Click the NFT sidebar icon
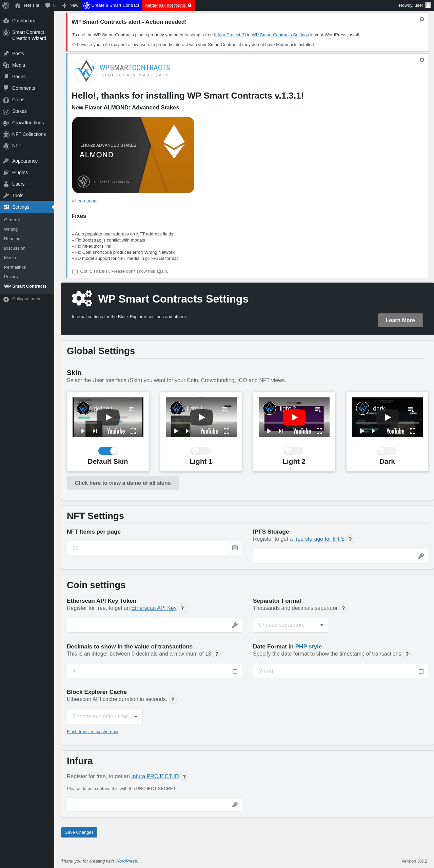The image size is (434, 868). click(6, 146)
